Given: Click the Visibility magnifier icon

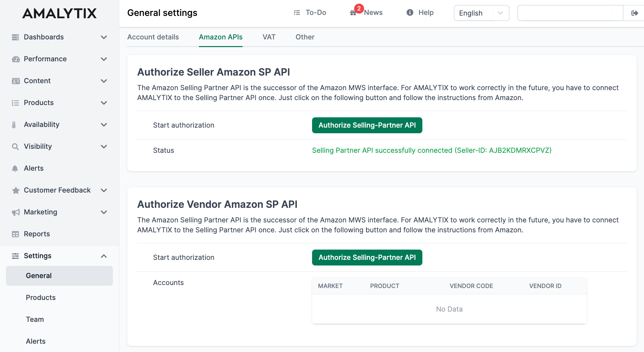Looking at the screenshot, I should click(x=15, y=146).
